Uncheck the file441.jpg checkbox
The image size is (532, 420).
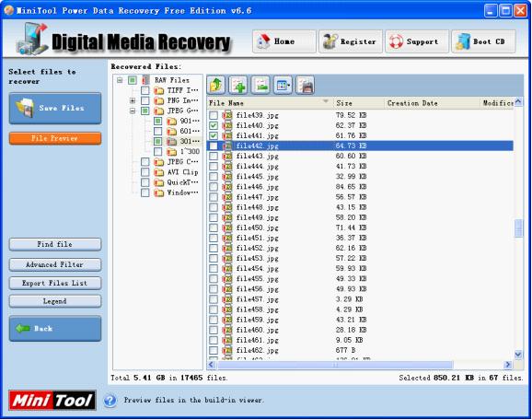pos(214,135)
